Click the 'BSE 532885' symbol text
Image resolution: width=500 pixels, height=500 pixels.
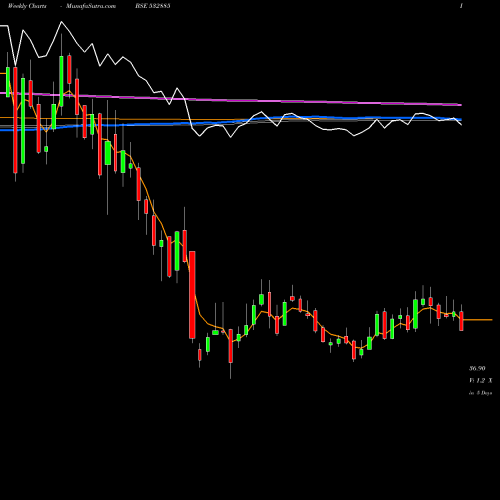(x=153, y=6)
